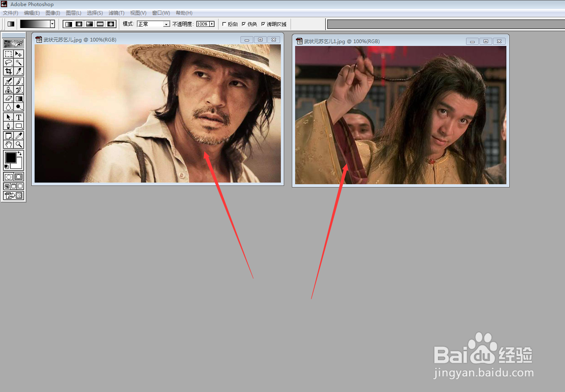Choose Full Screen with menu bar mode
This screenshot has height=392, width=565.
(13, 186)
